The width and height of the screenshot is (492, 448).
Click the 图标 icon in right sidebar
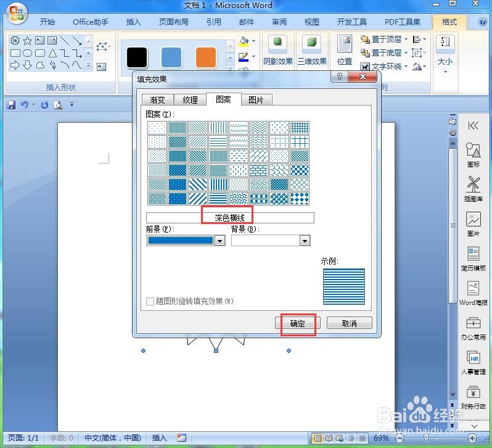pos(473,155)
